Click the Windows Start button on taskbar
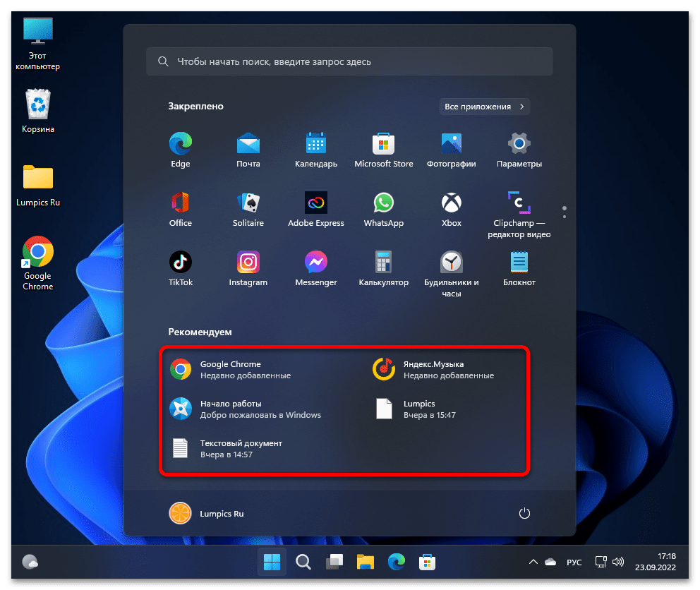Image resolution: width=700 pixels, height=590 pixels. click(x=272, y=562)
